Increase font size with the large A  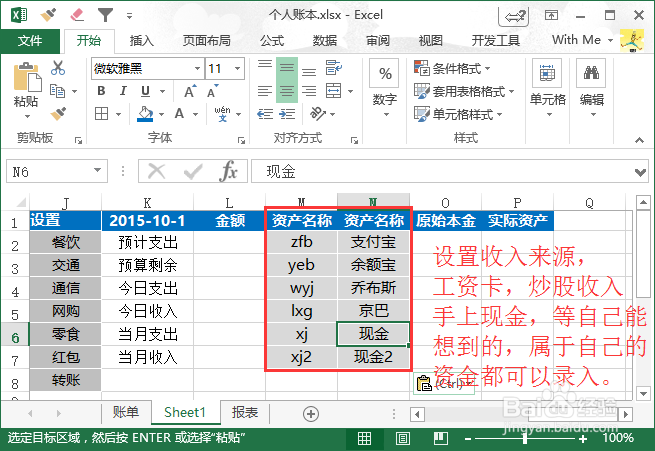click(x=190, y=91)
